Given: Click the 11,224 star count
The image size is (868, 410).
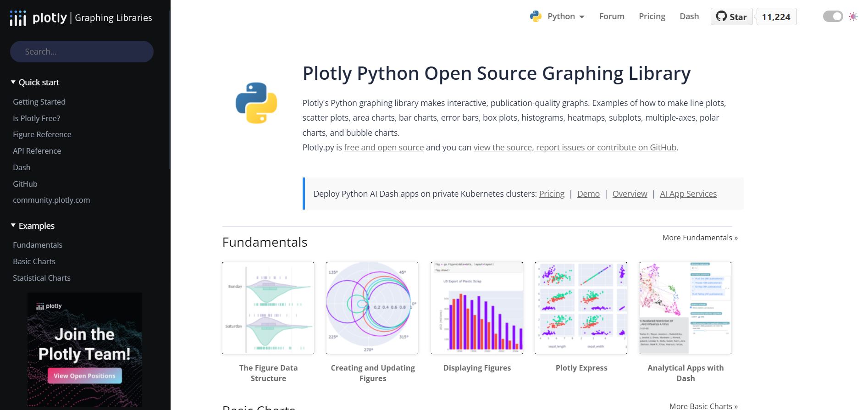Looking at the screenshot, I should point(776,17).
